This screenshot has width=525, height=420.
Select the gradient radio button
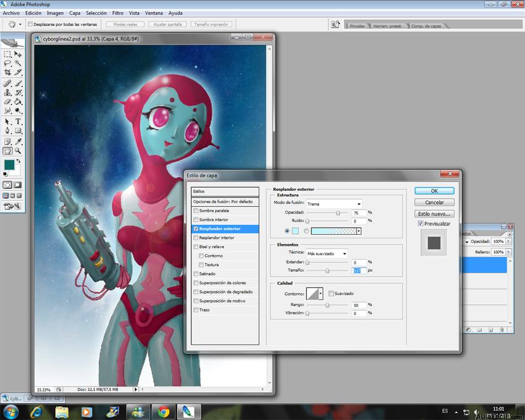click(306, 231)
